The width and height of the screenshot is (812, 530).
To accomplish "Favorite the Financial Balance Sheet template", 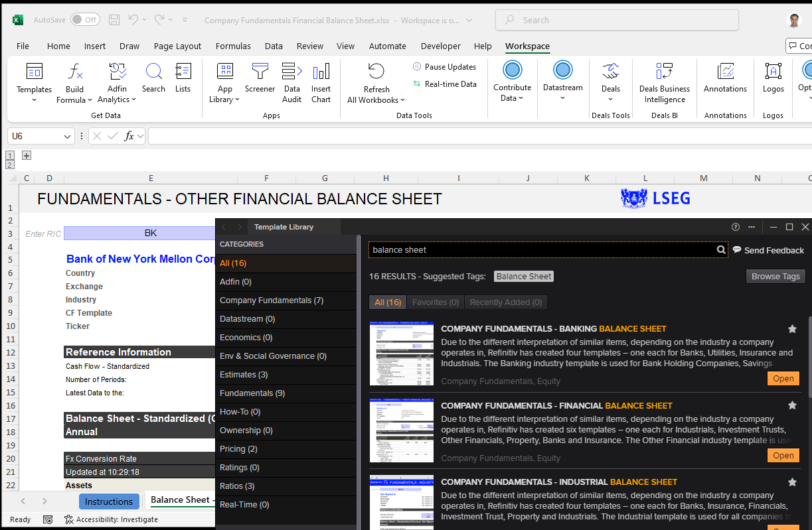I will coord(792,405).
